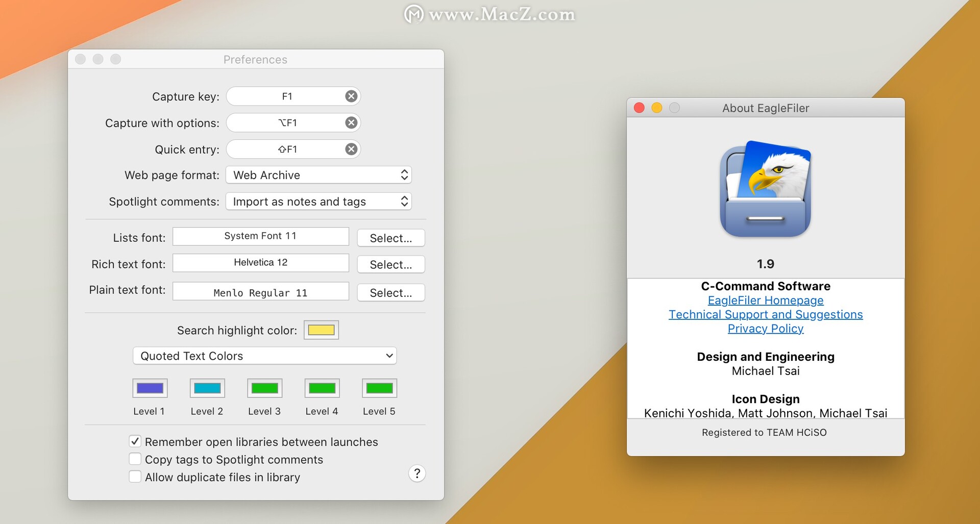The height and width of the screenshot is (524, 980).
Task: Open Technical Support and Suggestions link
Action: (766, 314)
